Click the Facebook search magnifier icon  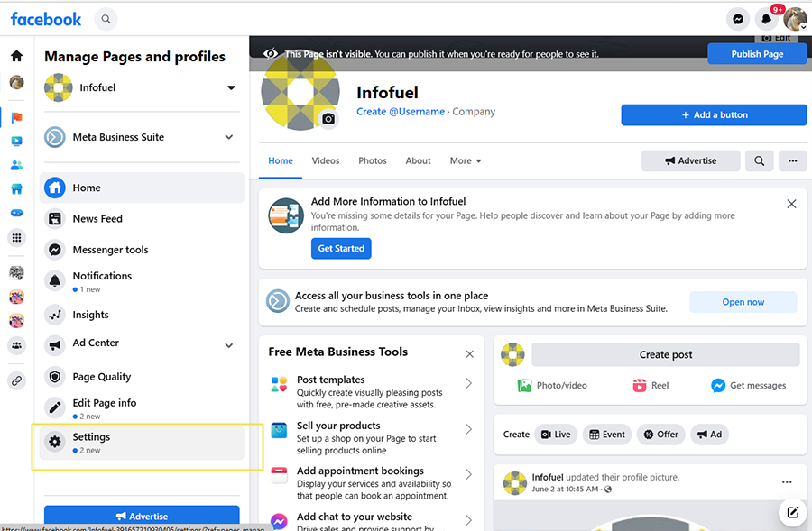coord(106,19)
